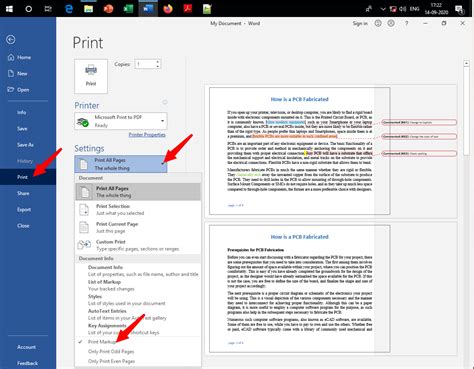
Task: Open Firefox from the taskbar
Action: click(x=168, y=9)
